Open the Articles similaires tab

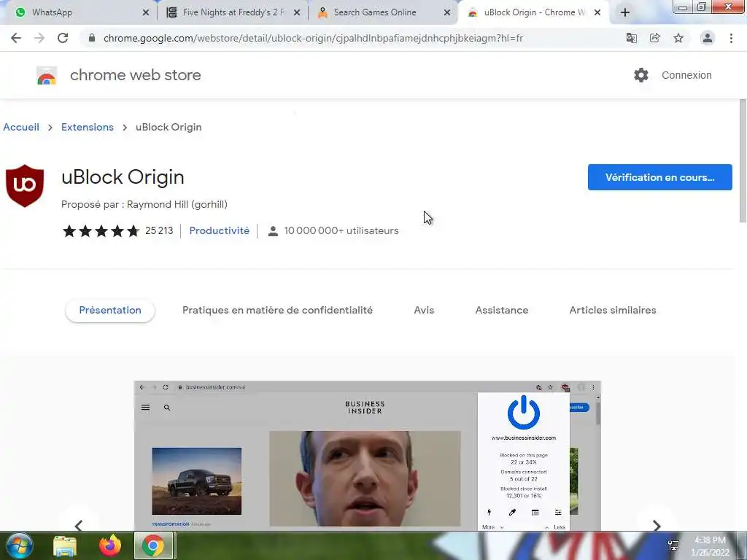[x=613, y=310]
